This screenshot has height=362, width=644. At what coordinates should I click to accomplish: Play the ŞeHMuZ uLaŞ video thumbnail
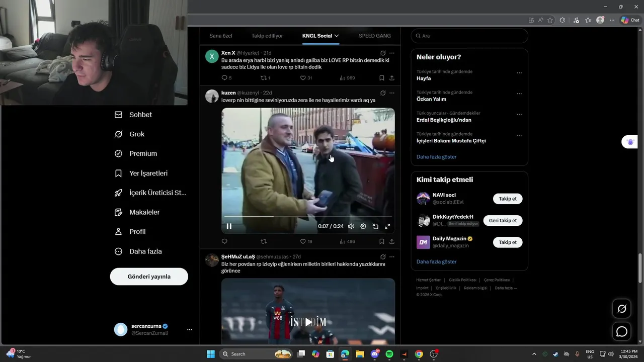308,322
